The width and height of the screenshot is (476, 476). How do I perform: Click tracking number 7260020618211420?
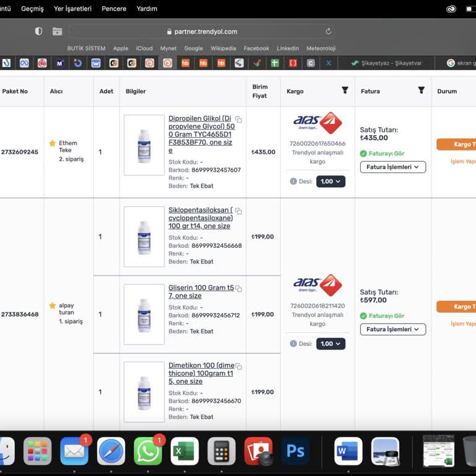[x=317, y=306]
